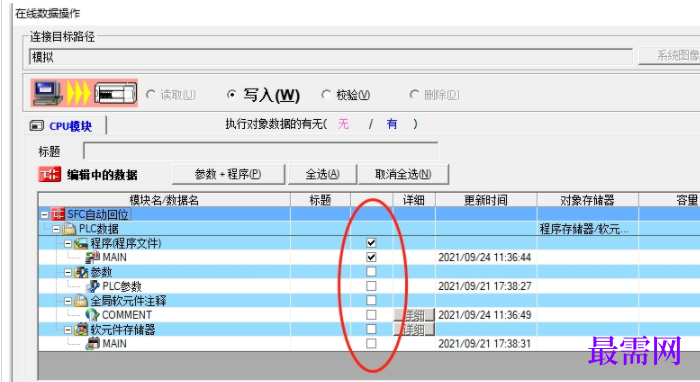This screenshot has height=382, width=700.
Task: Click the 标题 input field
Action: (x=260, y=151)
